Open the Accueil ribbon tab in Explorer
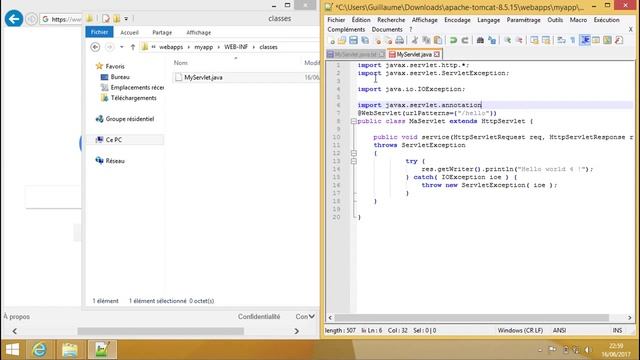 [129, 32]
